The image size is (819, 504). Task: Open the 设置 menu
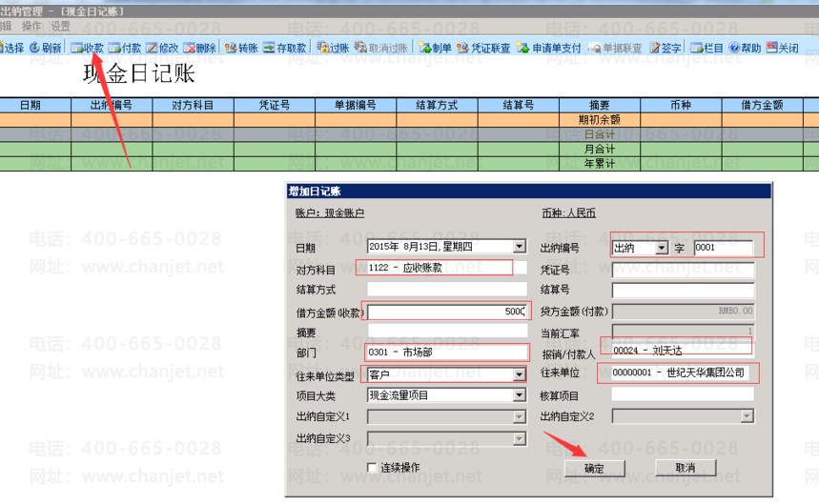tap(60, 26)
